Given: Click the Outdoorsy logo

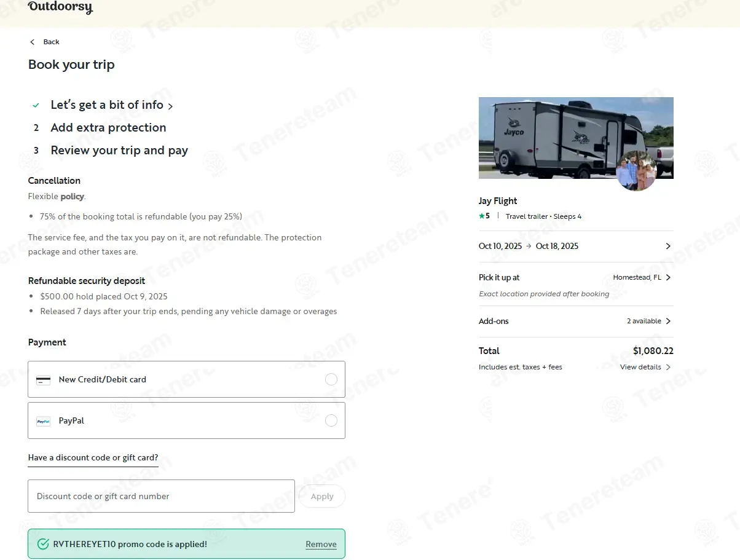Looking at the screenshot, I should pyautogui.click(x=60, y=7).
